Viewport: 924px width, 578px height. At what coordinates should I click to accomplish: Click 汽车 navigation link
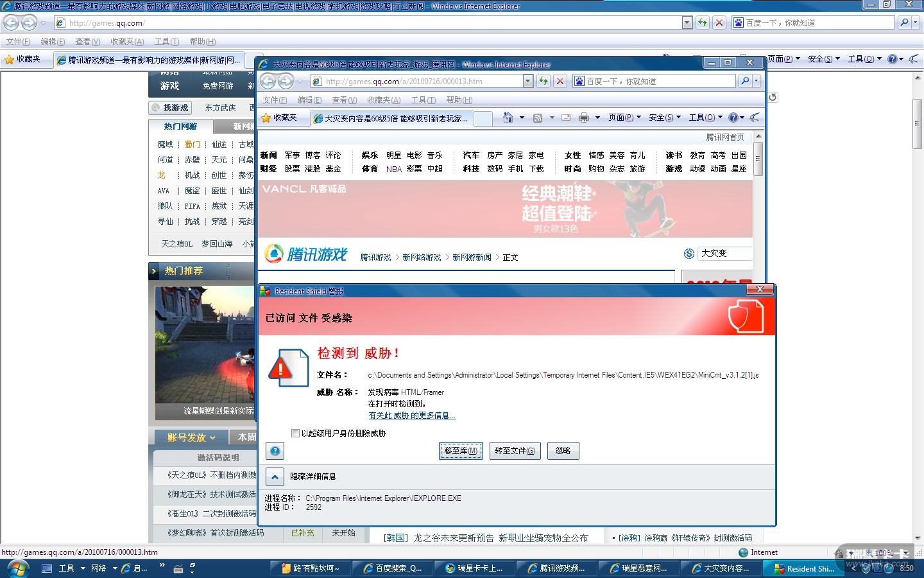coord(471,155)
